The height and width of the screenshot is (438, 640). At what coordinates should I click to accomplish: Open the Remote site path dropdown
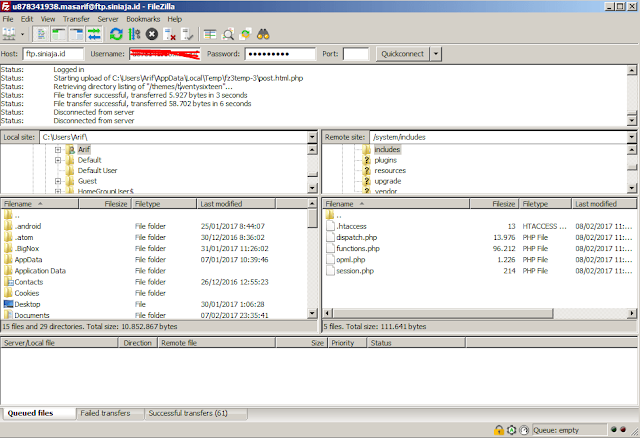click(631, 137)
